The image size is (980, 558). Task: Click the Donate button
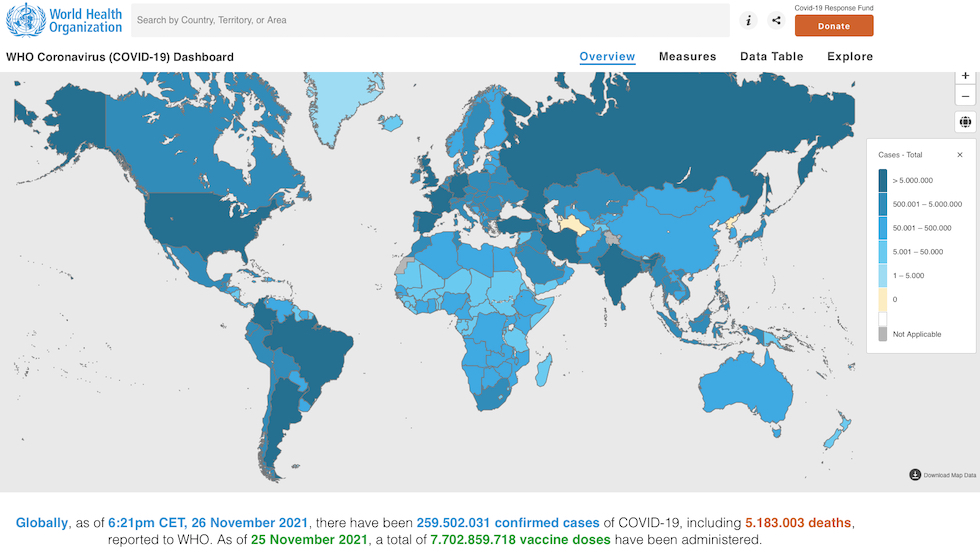click(x=834, y=26)
